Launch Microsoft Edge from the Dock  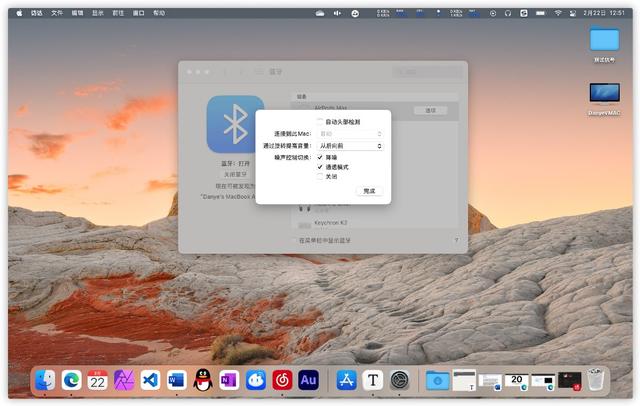click(71, 380)
